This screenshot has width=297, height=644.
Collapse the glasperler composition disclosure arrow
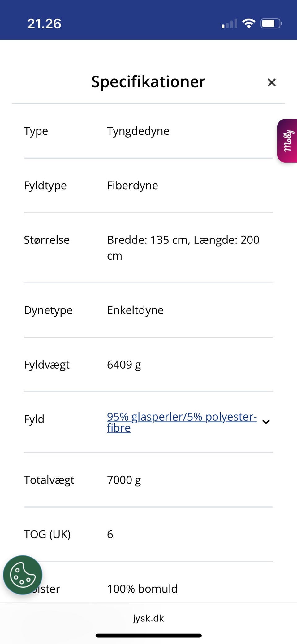(265, 422)
